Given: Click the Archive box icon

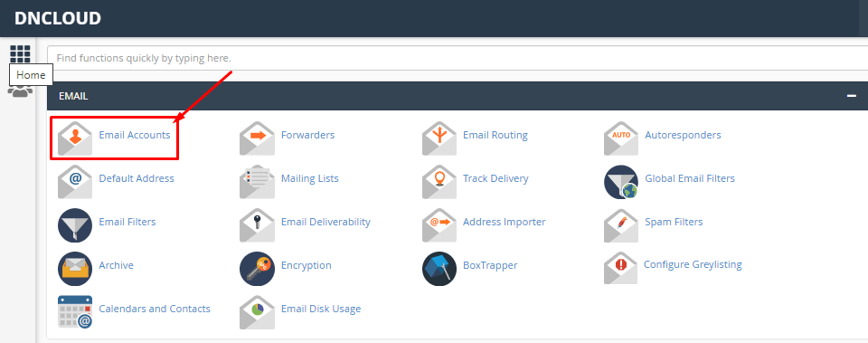Looking at the screenshot, I should 75,268.
